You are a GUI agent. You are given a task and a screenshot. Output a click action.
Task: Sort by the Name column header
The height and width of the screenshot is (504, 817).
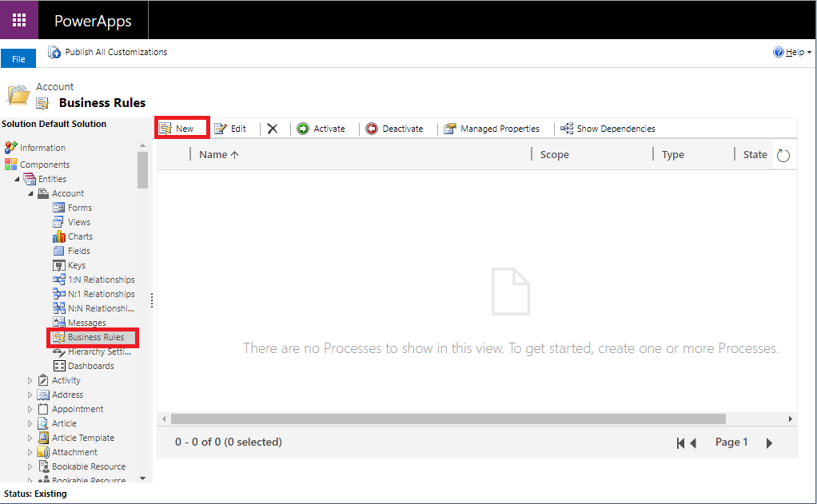pyautogui.click(x=213, y=155)
